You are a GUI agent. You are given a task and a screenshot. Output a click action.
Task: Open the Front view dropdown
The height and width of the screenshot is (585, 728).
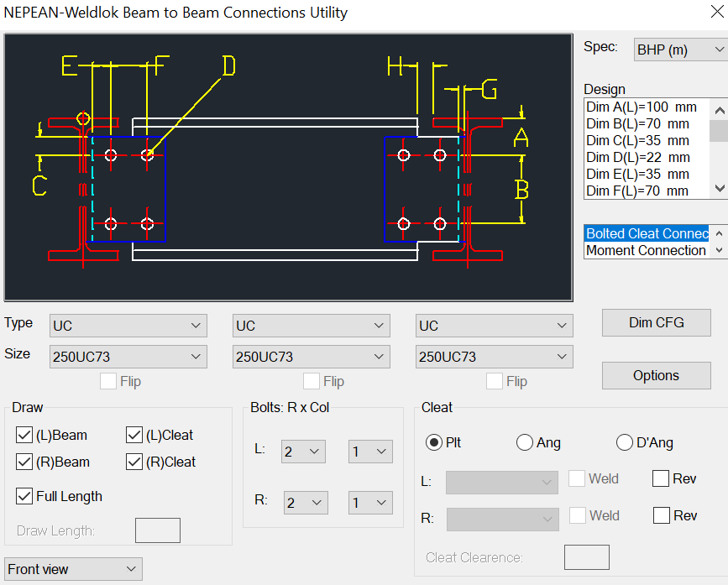click(x=73, y=569)
